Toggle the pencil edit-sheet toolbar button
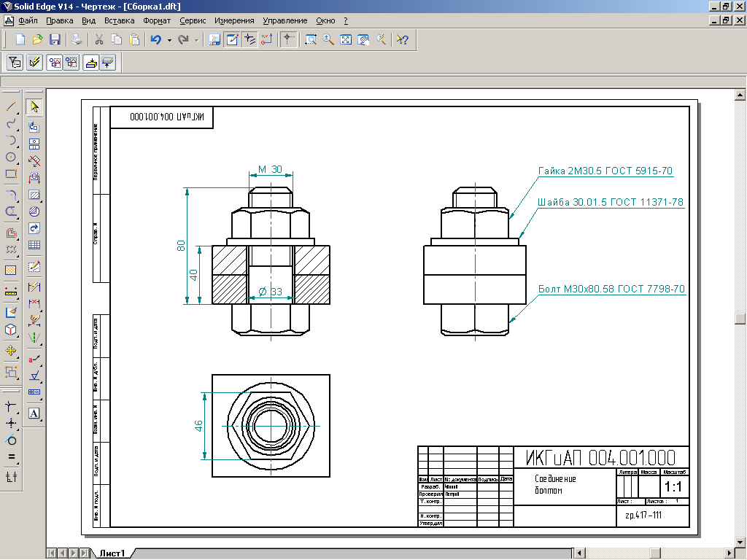This screenshot has width=747, height=560. (x=232, y=39)
